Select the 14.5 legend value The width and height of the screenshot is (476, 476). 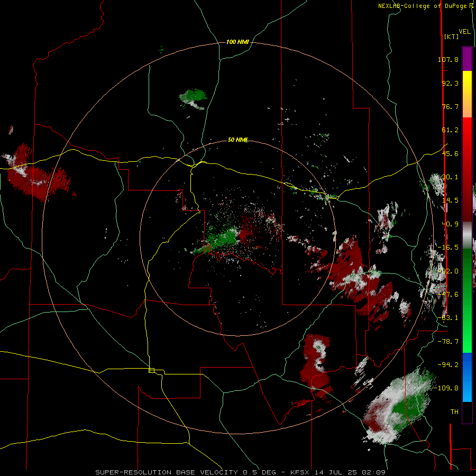coord(450,200)
